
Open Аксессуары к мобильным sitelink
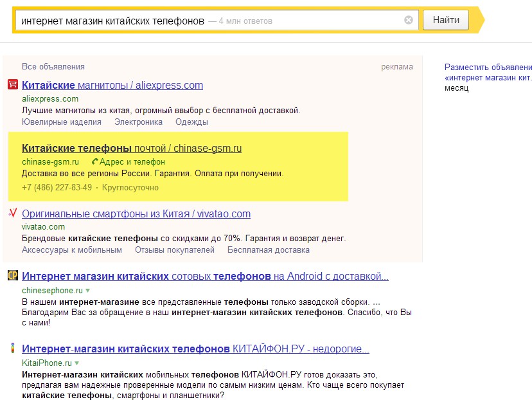pos(72,250)
